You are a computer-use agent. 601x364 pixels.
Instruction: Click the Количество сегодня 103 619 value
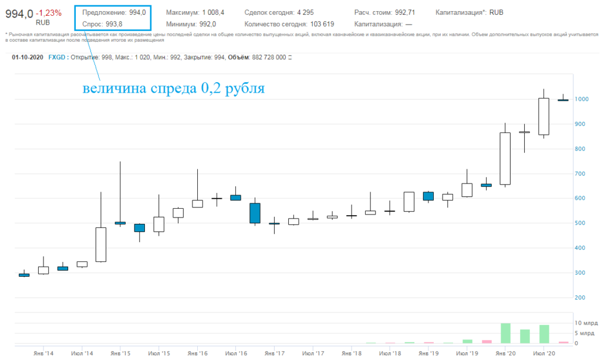pos(289,24)
